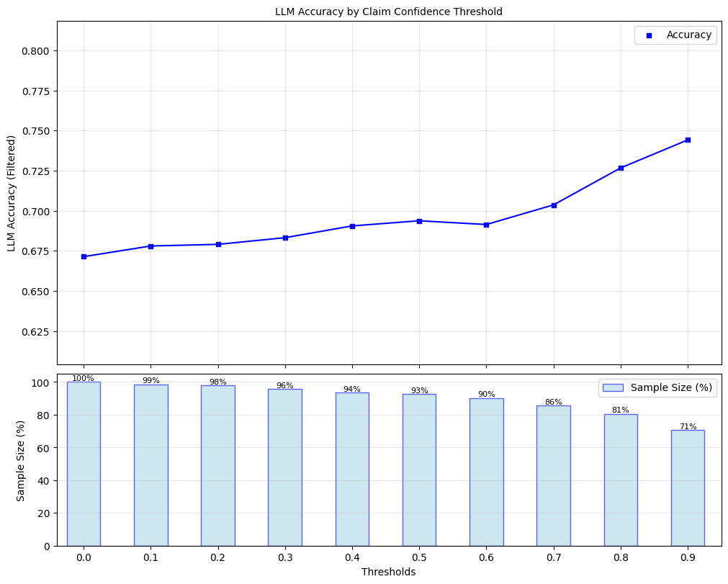Click the 'LLM Accuracy (Filtered)' y-axis label

tap(12, 193)
